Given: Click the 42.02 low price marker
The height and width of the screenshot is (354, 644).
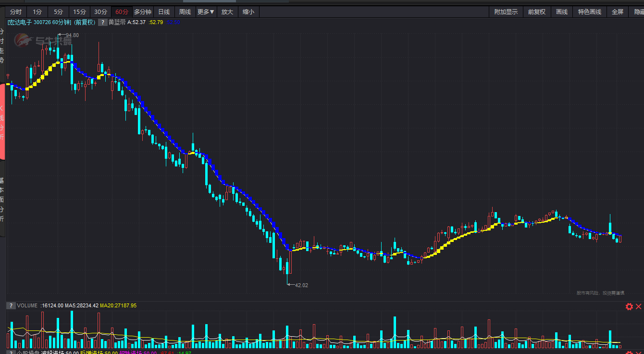Looking at the screenshot, I should click(301, 285).
